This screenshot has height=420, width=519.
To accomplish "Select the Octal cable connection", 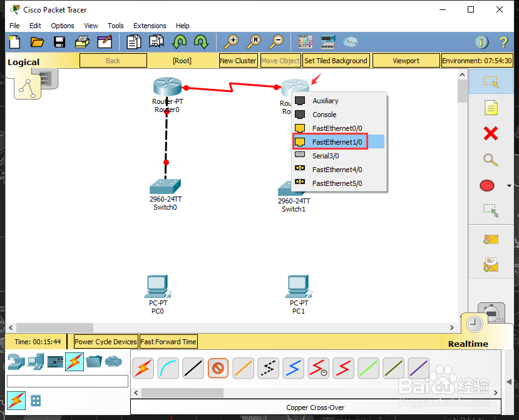I will pyautogui.click(x=368, y=368).
